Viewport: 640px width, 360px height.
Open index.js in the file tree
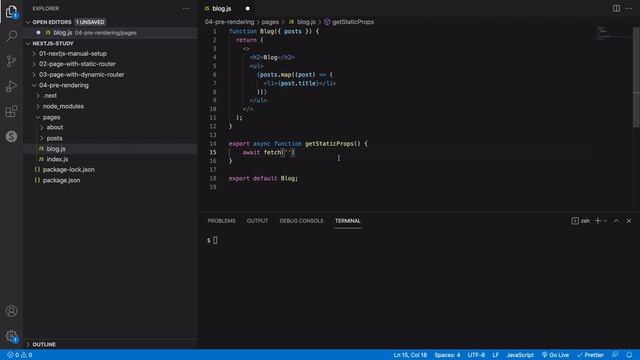coord(57,159)
